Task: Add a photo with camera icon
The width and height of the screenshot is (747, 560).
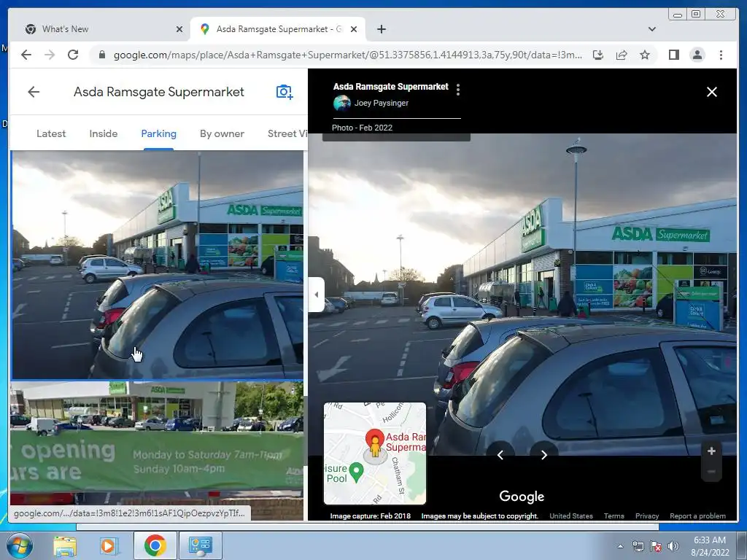Action: tap(285, 92)
